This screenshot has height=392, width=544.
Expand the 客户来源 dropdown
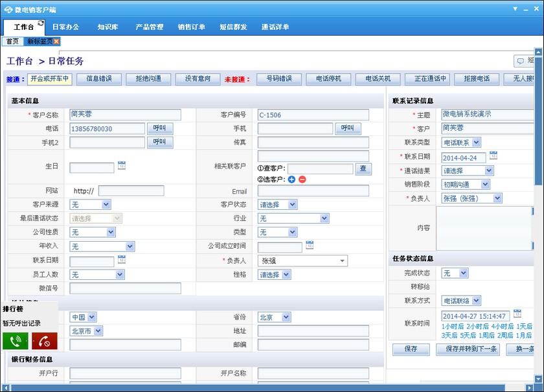(x=106, y=205)
